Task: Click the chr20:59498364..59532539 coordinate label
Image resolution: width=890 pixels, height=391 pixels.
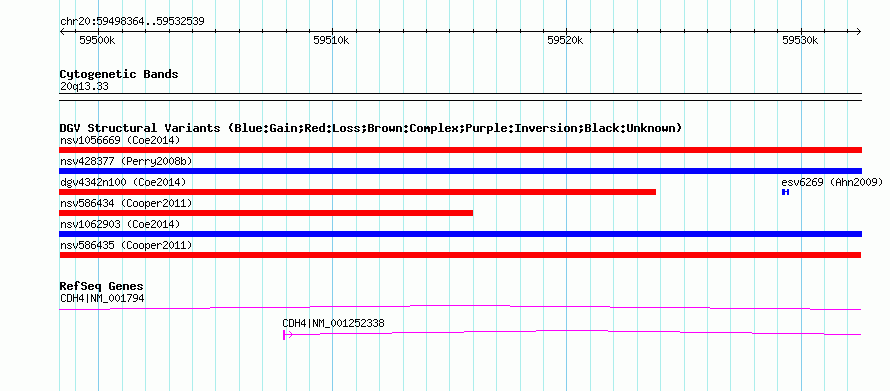Action: pyautogui.click(x=132, y=22)
